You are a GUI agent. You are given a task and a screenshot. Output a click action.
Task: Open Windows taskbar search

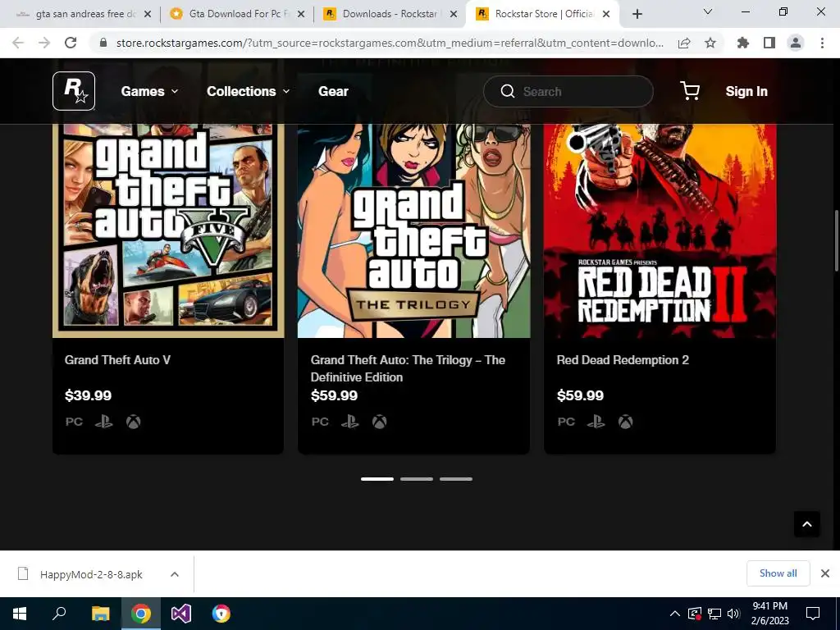click(x=59, y=614)
